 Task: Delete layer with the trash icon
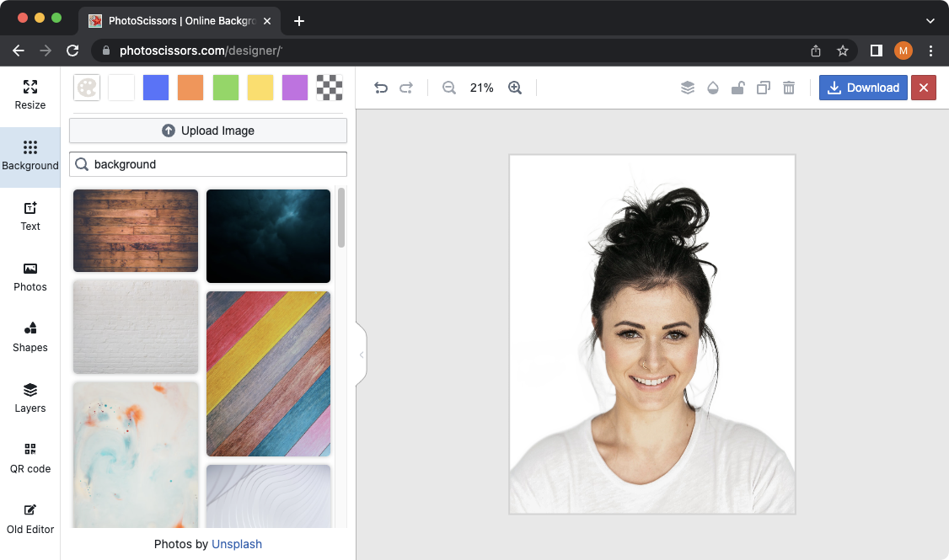point(789,88)
